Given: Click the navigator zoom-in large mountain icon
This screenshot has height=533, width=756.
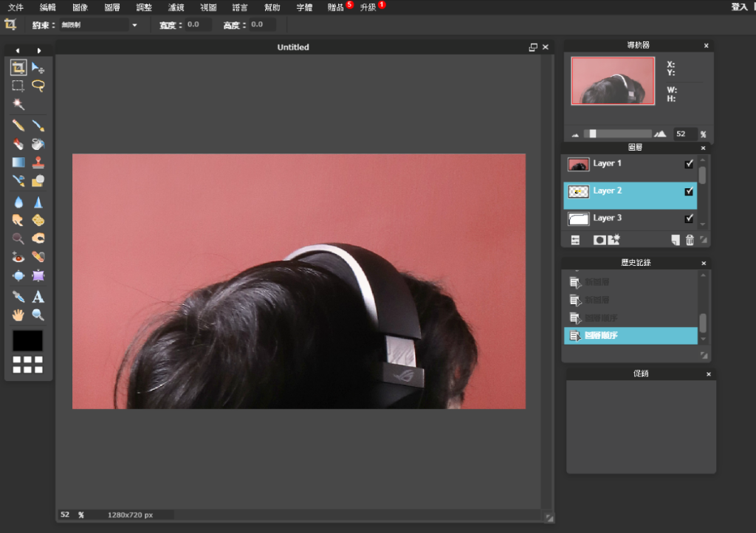Looking at the screenshot, I should tap(660, 134).
